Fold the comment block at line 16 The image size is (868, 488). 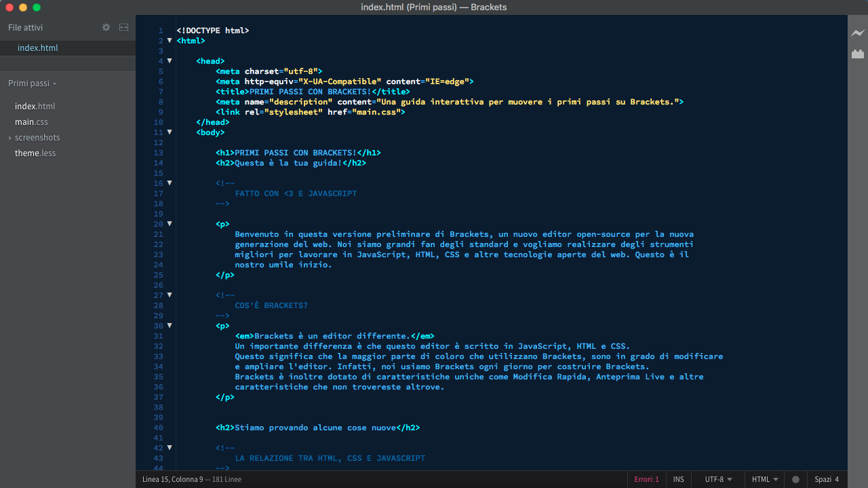pos(170,183)
